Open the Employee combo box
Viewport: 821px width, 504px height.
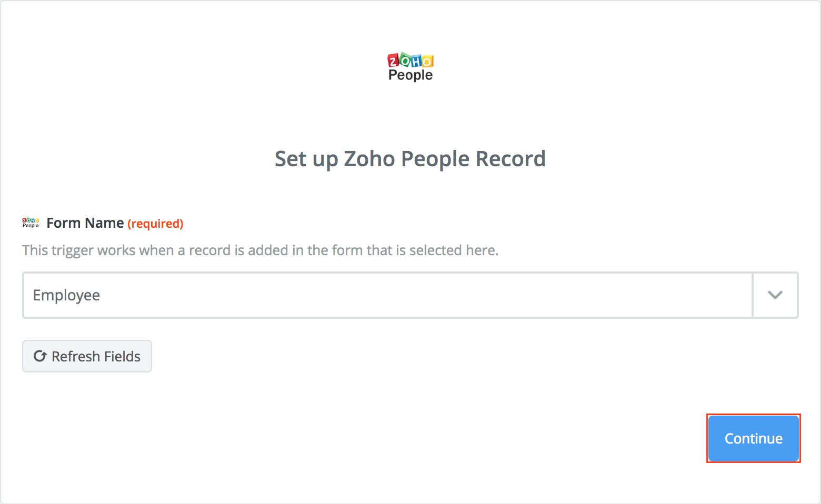[410, 295]
